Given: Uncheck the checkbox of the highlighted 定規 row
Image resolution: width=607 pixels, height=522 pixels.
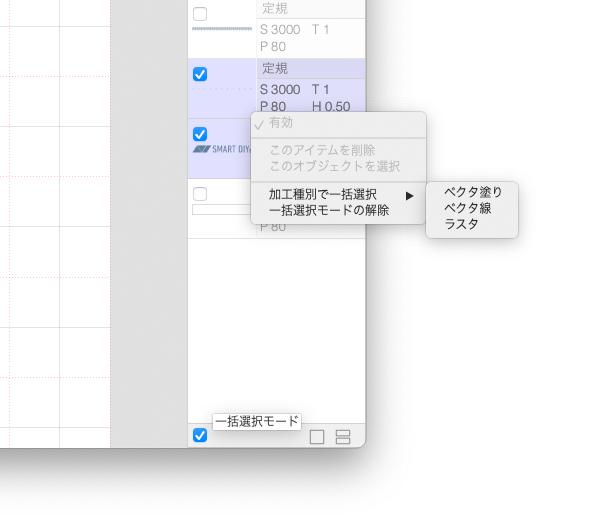Looking at the screenshot, I should pos(200,74).
